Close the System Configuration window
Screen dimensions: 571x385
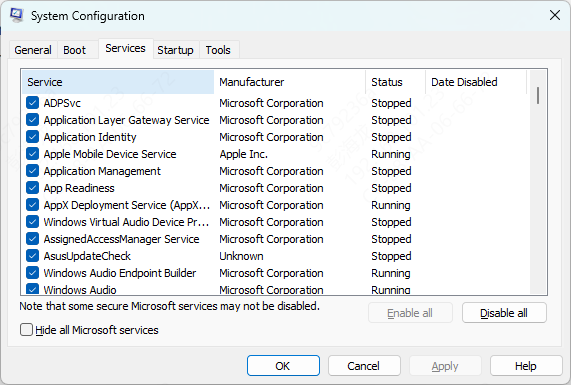(x=555, y=15)
